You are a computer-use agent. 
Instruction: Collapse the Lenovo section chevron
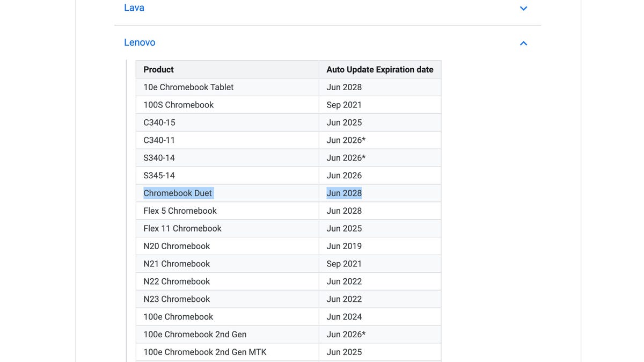[x=523, y=43]
